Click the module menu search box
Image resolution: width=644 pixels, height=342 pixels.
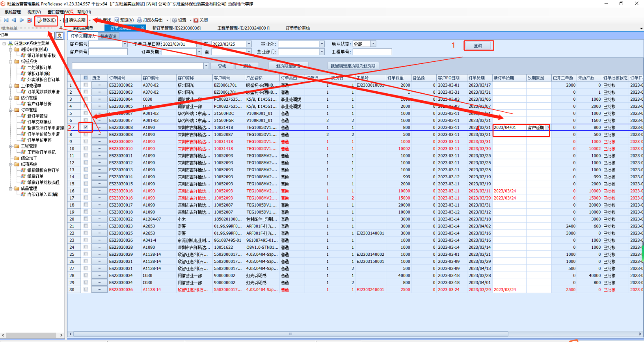click(28, 35)
